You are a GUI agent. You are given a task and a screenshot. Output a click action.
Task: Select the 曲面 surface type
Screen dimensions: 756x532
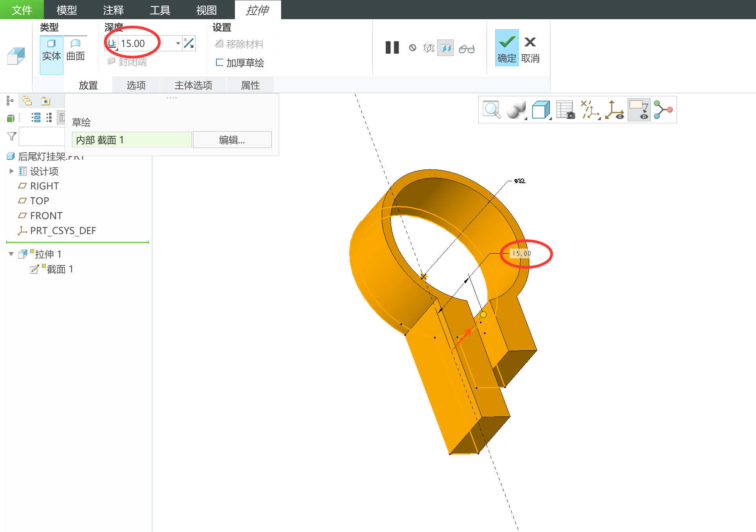(76, 50)
